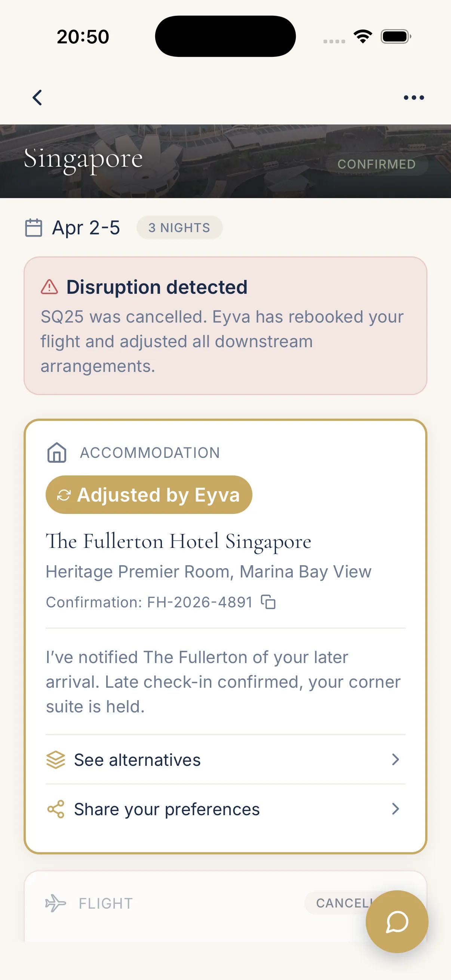451x980 pixels.
Task: Copy the confirmation number FH-2026-4891
Action: point(268,602)
